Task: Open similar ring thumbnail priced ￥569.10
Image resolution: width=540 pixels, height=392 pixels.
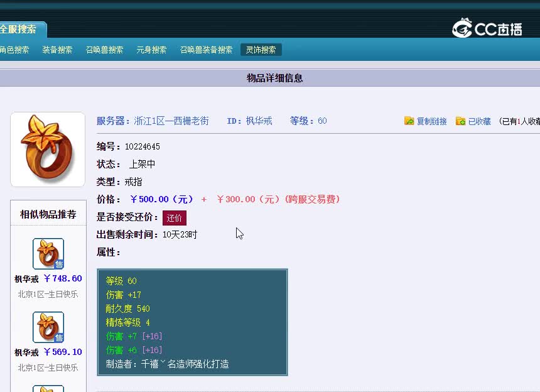Action: (x=48, y=327)
